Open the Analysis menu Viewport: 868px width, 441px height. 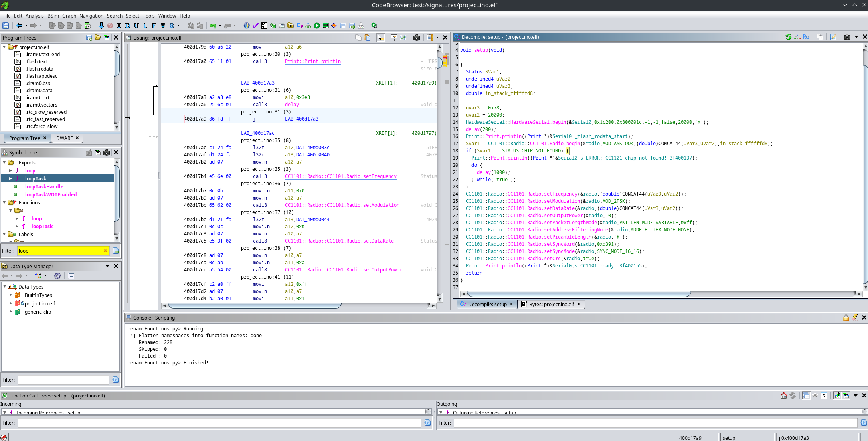point(34,16)
